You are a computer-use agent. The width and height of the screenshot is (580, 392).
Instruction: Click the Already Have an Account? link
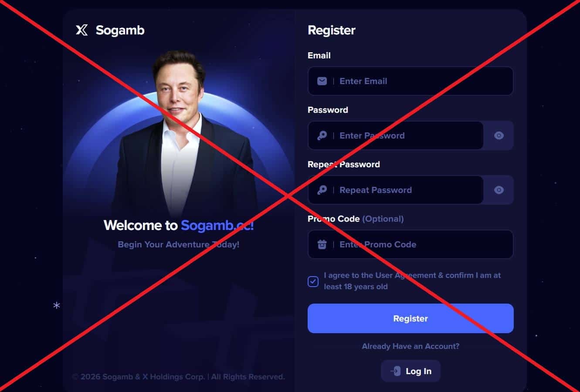point(410,346)
